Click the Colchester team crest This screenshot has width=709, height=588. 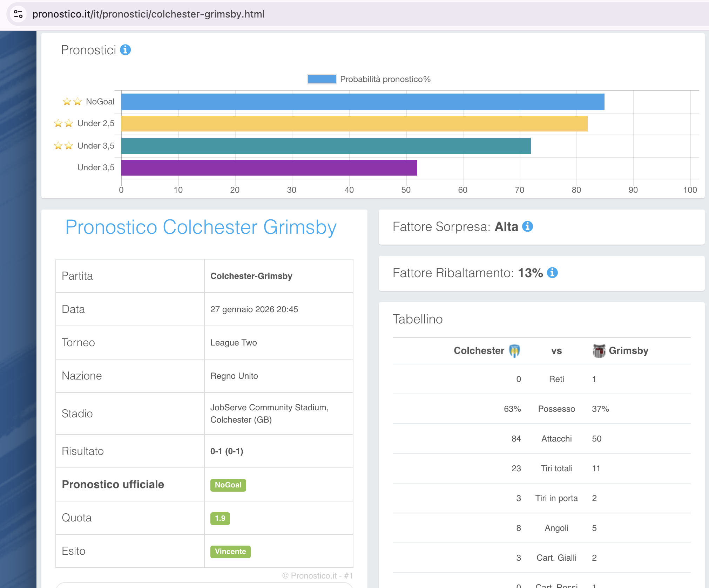(x=514, y=351)
